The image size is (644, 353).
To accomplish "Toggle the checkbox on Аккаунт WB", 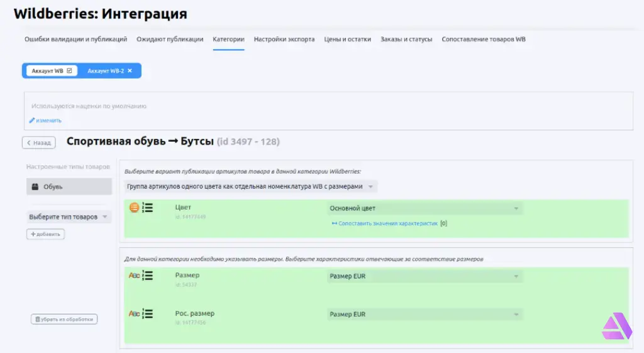I will coord(69,70).
